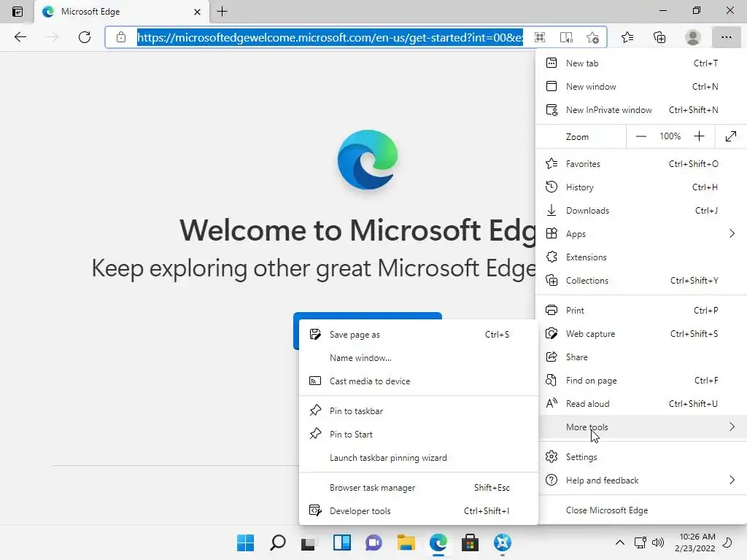Choose Share in the menu
The image size is (747, 560).
point(641,357)
